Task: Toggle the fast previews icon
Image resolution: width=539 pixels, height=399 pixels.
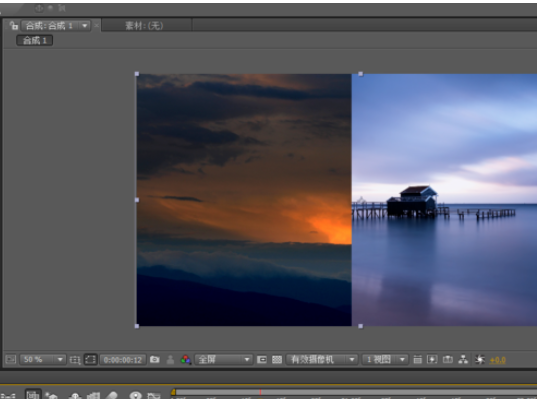Action: [432, 360]
